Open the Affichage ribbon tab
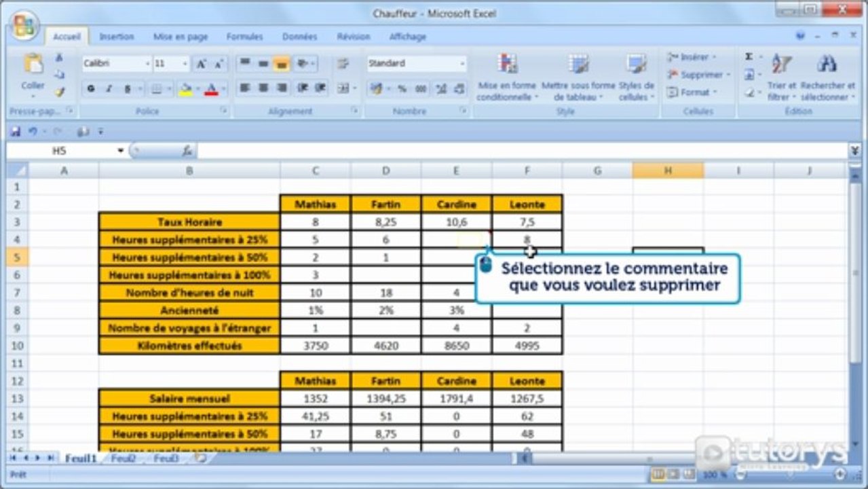This screenshot has width=868, height=489. tap(408, 37)
